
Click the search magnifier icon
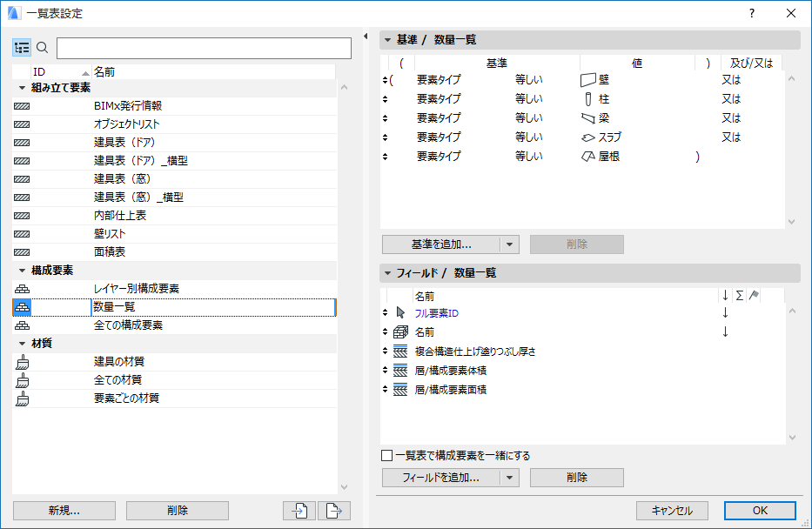(x=43, y=48)
